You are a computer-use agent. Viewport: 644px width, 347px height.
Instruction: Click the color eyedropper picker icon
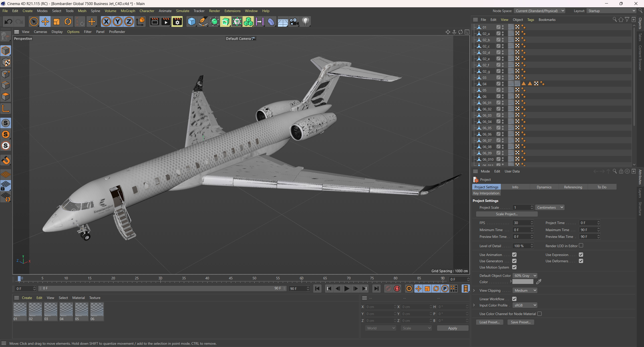(539, 282)
